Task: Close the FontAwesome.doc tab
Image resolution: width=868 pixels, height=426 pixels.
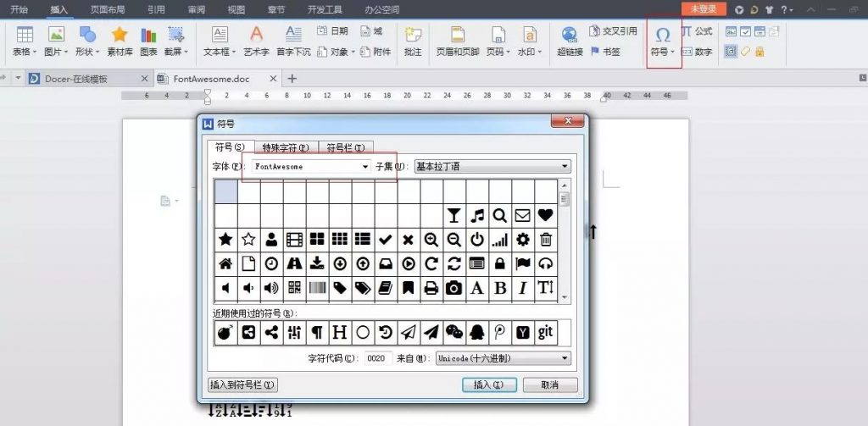Action: pyautogui.click(x=273, y=79)
